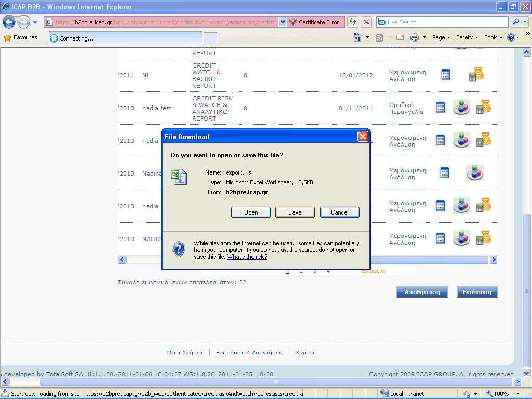Open the Tools menu

point(493,37)
